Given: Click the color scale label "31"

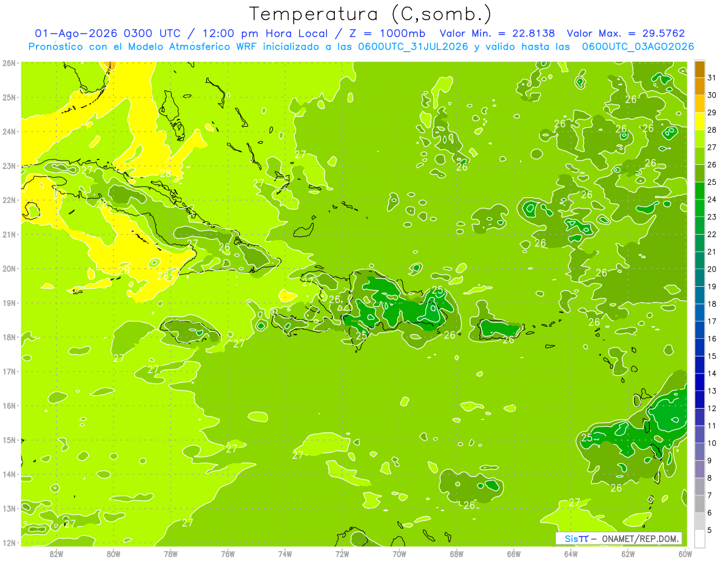Looking at the screenshot, I should (x=712, y=78).
